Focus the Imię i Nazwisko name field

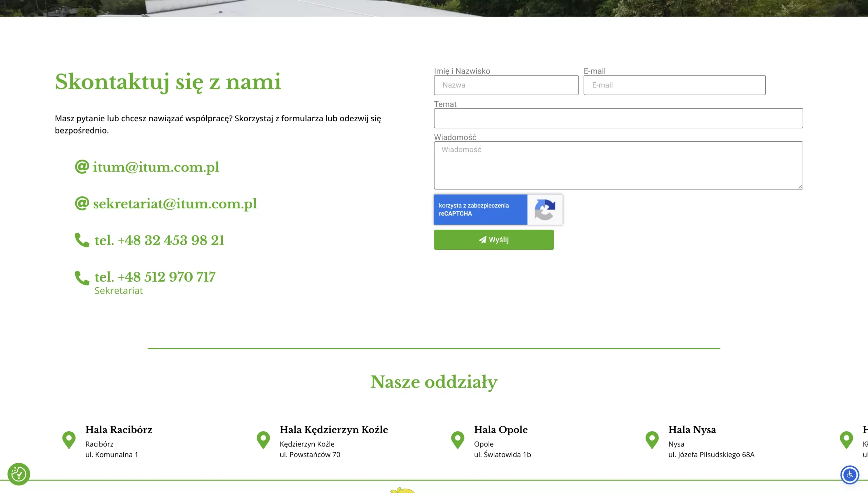point(506,85)
